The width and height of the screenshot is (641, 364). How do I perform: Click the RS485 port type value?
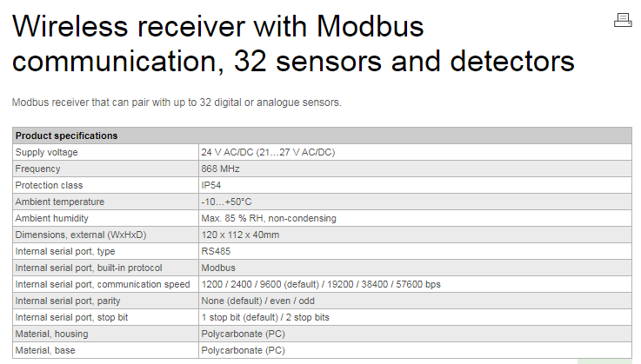[x=216, y=251]
